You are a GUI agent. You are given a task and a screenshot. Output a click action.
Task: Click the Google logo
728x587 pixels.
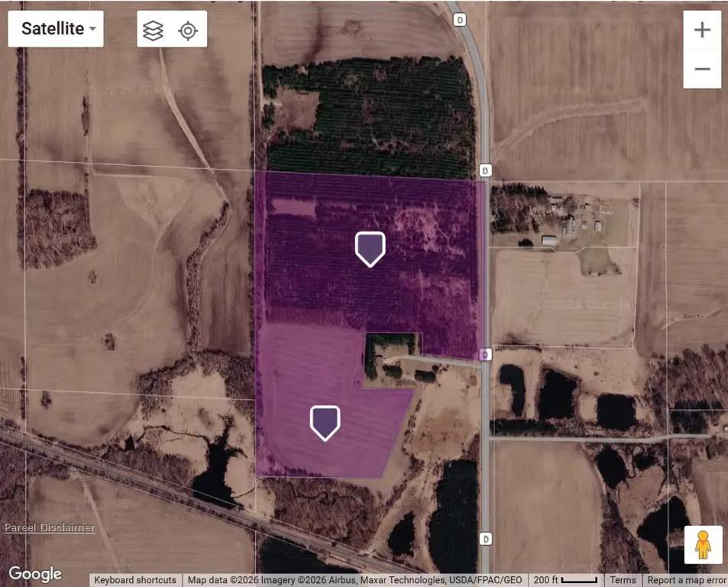tap(35, 574)
